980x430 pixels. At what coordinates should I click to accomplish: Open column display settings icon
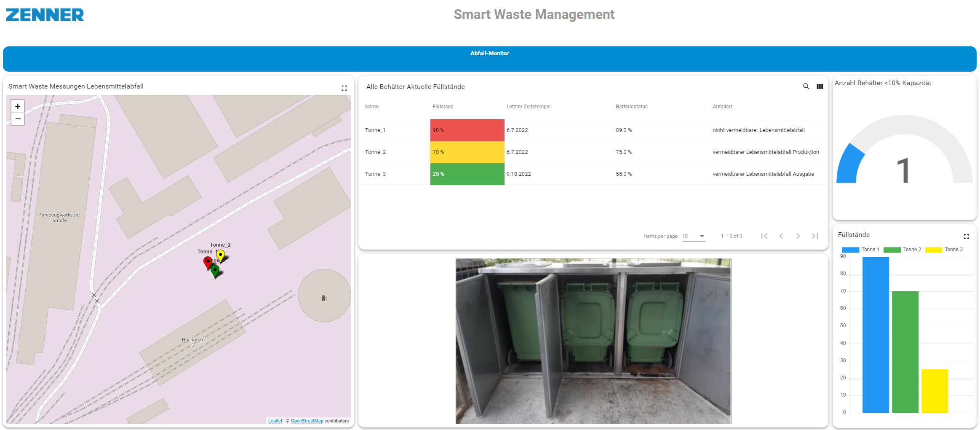tap(820, 86)
